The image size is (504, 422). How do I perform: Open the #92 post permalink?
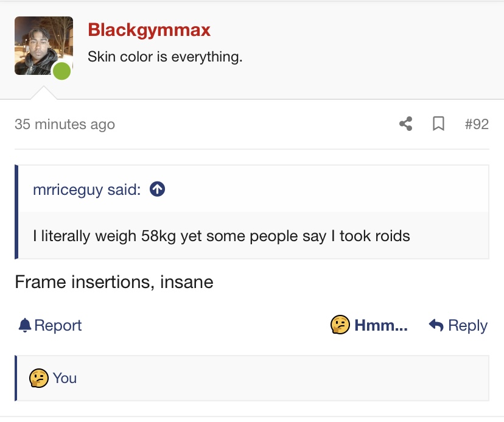[x=477, y=124]
